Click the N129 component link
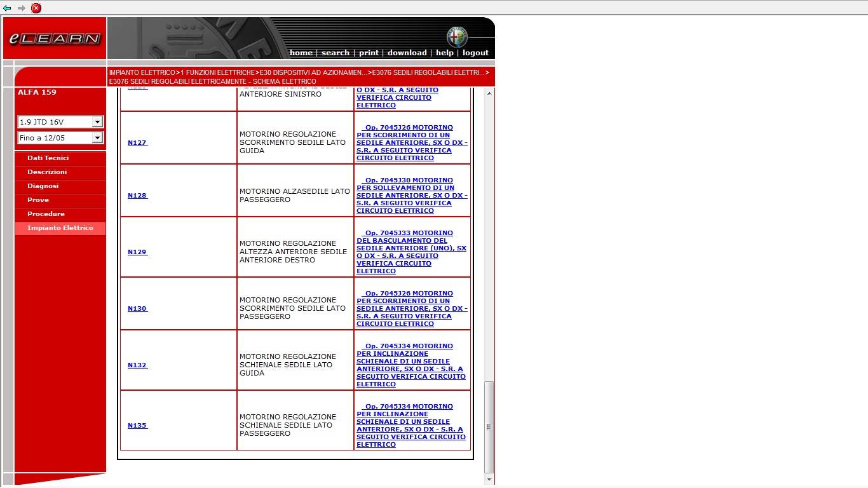Viewport: 868px width, 488px height. coord(137,252)
